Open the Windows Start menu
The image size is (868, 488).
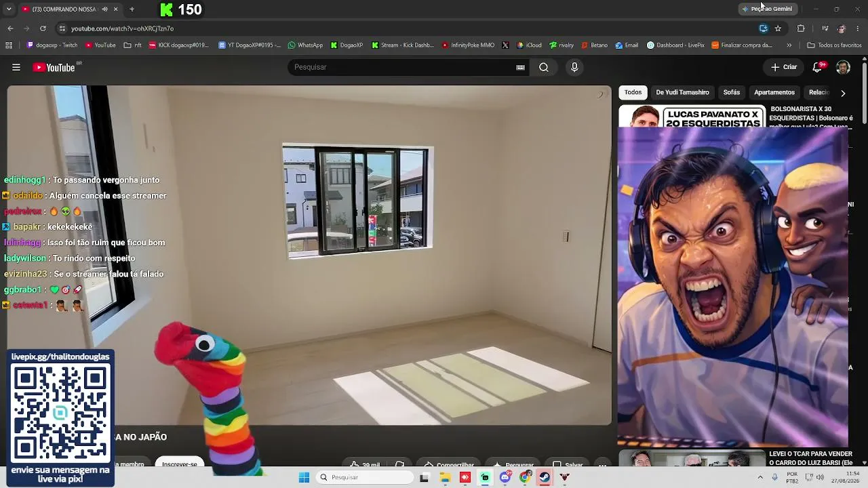click(x=304, y=477)
